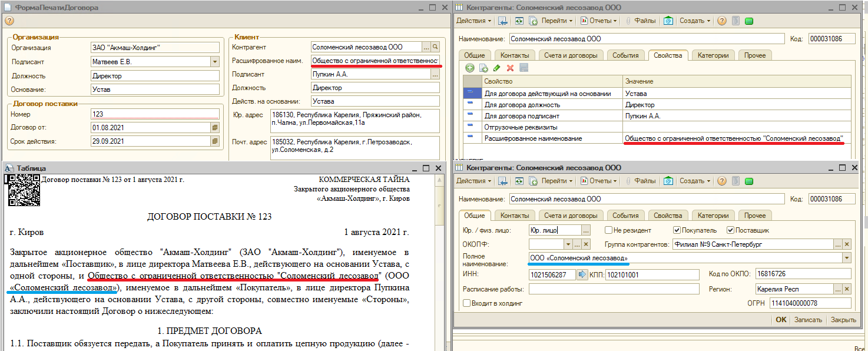The width and height of the screenshot is (868, 351).
Task: Click copy-property icon in Свойства toolbar
Action: coord(483,68)
